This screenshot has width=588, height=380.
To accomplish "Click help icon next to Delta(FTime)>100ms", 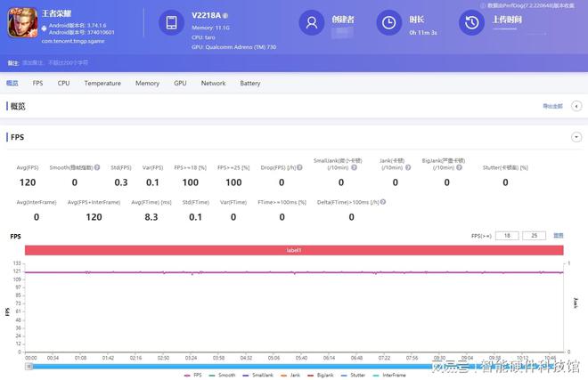I will (383, 202).
